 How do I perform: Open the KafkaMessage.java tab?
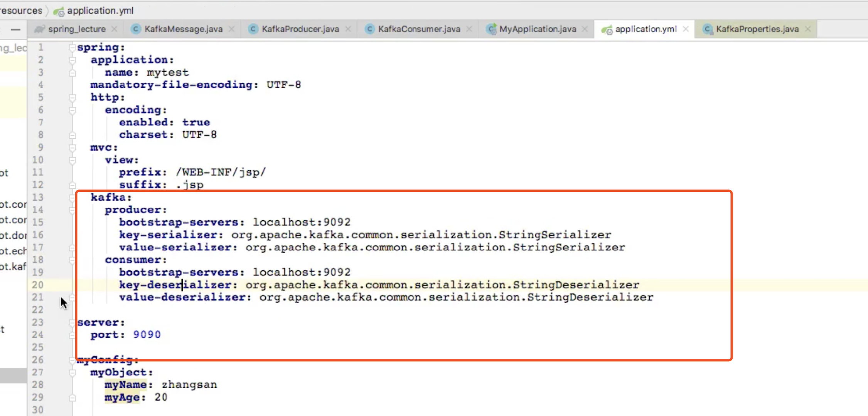click(x=184, y=29)
